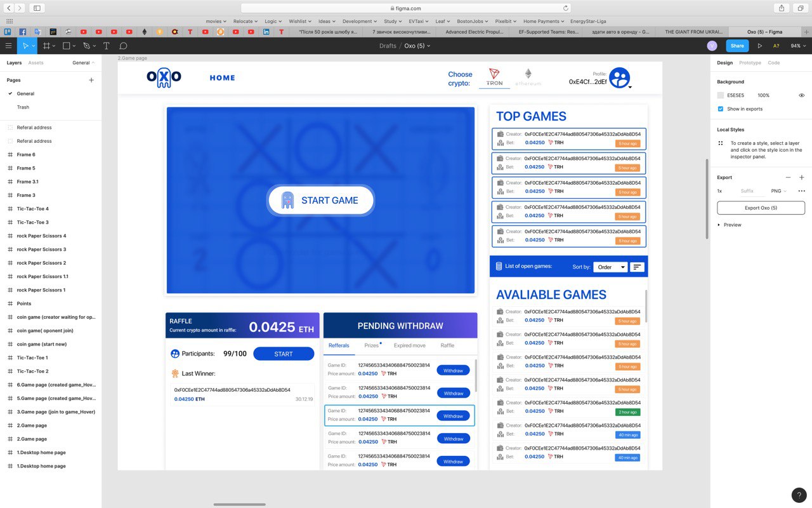
Task: Click Safari share icon
Action: click(x=782, y=8)
